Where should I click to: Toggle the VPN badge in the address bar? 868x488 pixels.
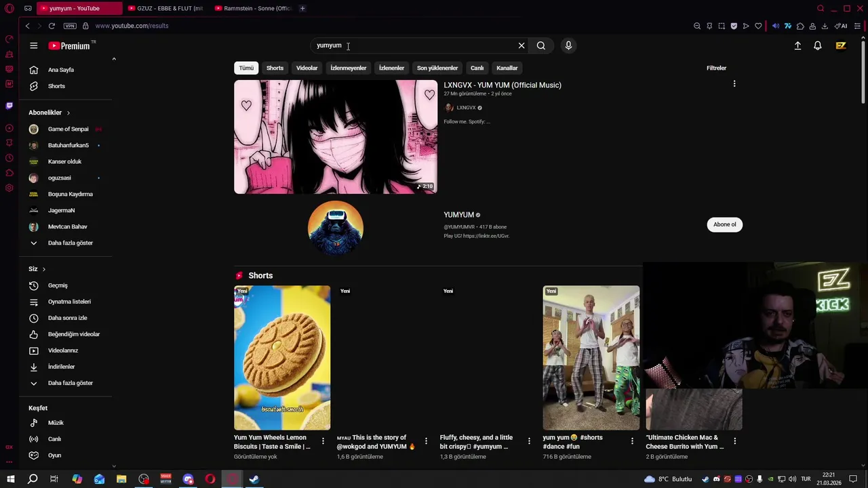coord(70,26)
